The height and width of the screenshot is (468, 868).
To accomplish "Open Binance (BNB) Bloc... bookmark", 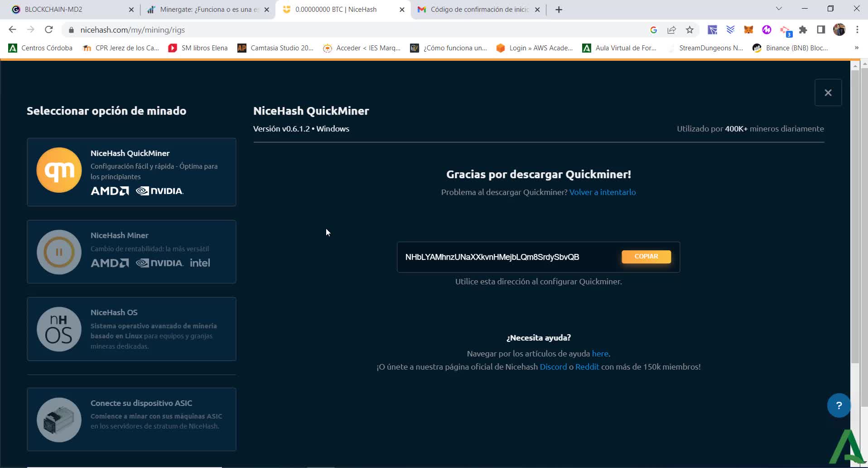I will (791, 48).
